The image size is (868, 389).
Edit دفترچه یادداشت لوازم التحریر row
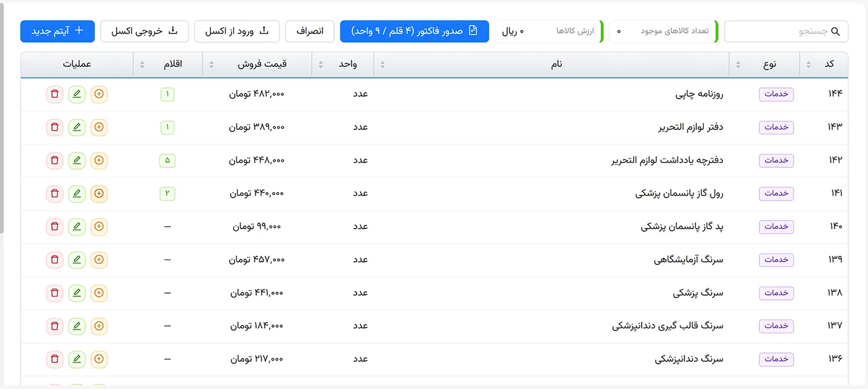[x=77, y=160]
